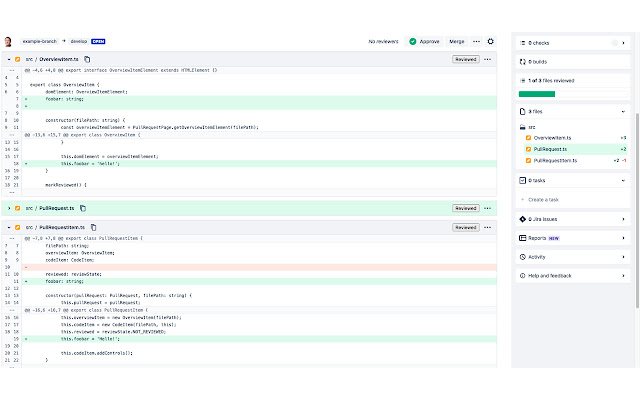The height and width of the screenshot is (400, 640).
Task: Open the pull request settings gear
Action: click(x=491, y=41)
